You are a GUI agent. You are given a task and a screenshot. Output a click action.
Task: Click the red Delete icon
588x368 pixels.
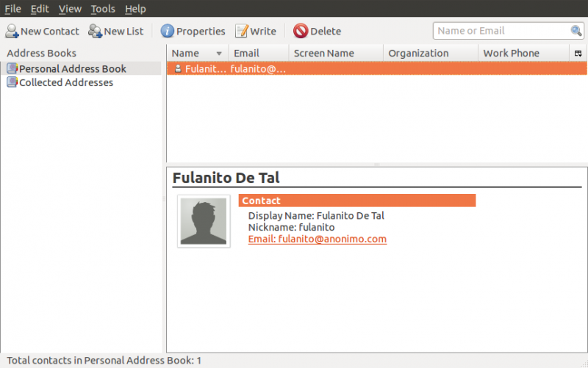click(301, 31)
